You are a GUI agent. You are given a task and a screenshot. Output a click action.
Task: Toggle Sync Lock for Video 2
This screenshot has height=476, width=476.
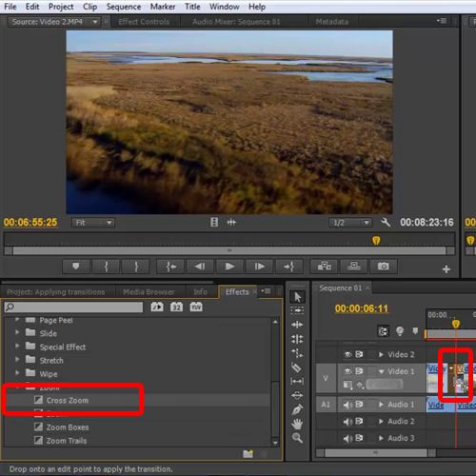click(x=359, y=354)
